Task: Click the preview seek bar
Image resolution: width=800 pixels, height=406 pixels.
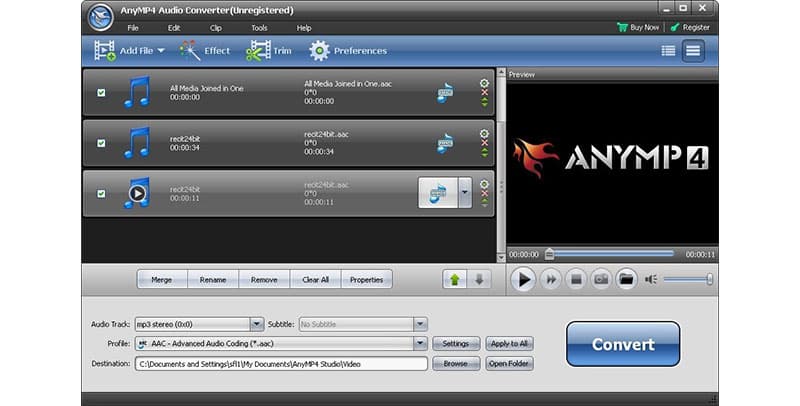Action: tap(611, 253)
